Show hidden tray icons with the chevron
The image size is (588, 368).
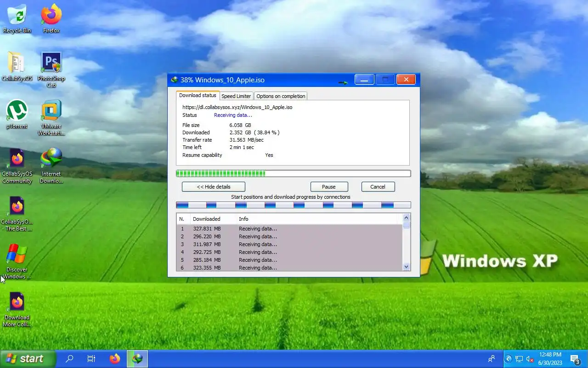pyautogui.click(x=508, y=359)
